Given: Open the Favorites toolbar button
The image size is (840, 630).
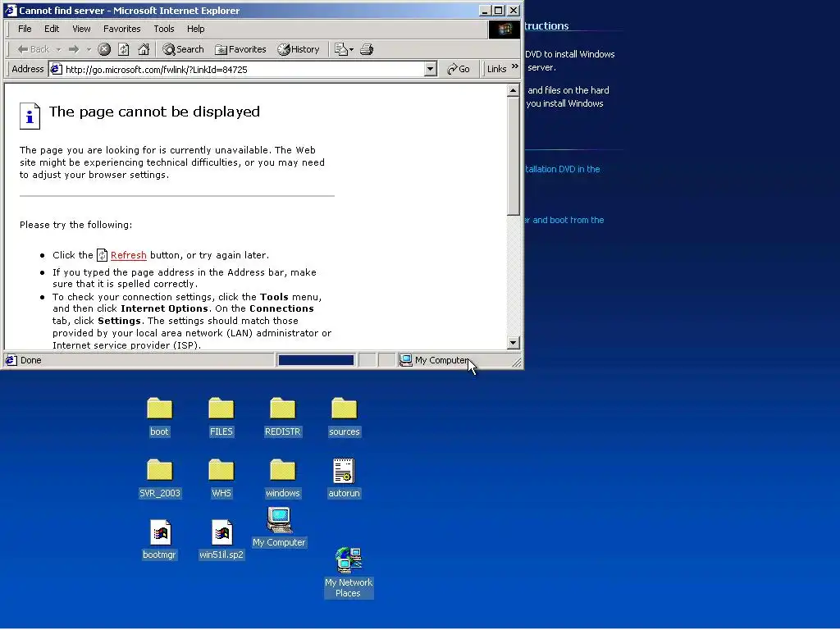Looking at the screenshot, I should (x=240, y=49).
